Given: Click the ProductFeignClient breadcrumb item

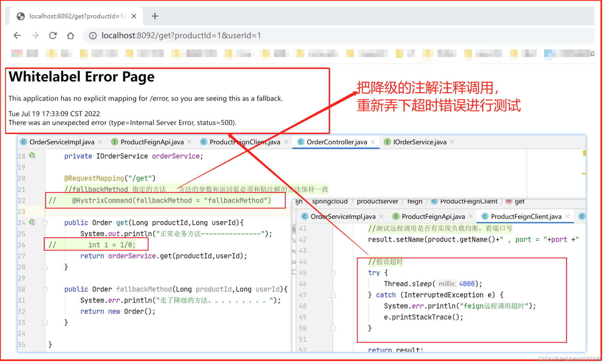Looking at the screenshot, I should pos(465,201).
